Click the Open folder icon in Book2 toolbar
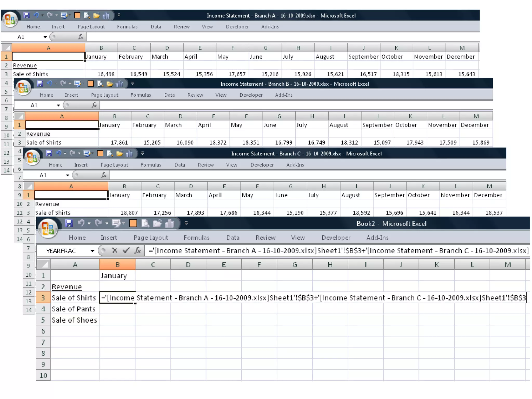 157,223
